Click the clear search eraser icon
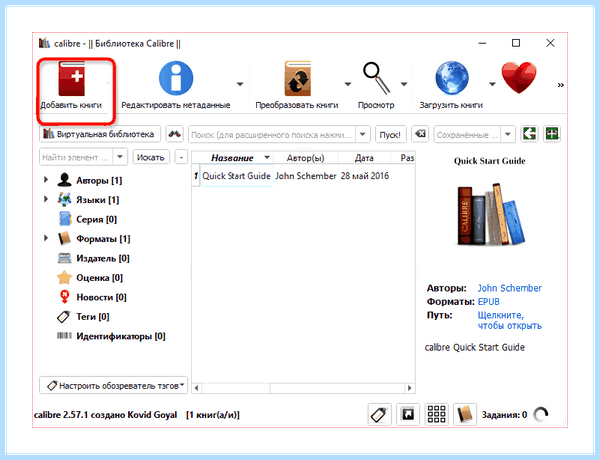 click(x=420, y=134)
